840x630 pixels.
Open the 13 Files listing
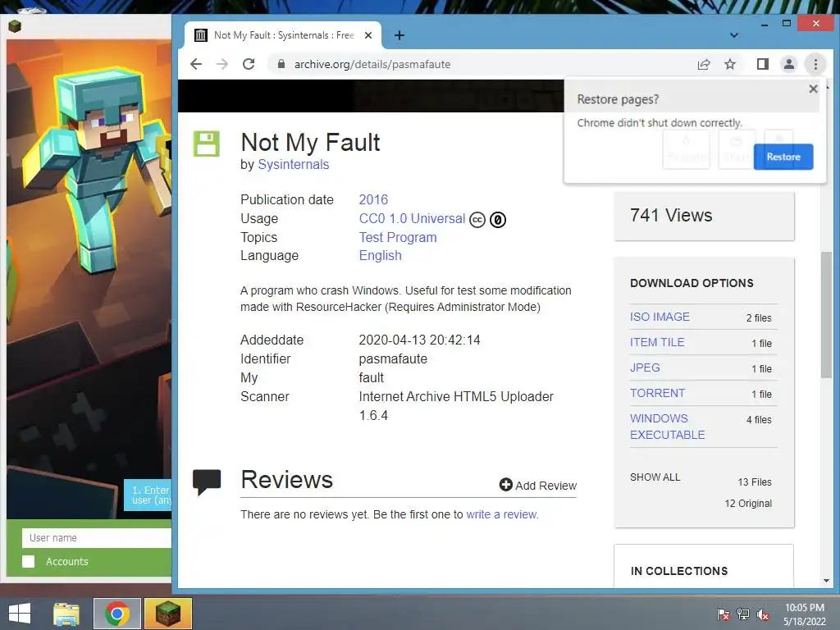pyautogui.click(x=755, y=482)
